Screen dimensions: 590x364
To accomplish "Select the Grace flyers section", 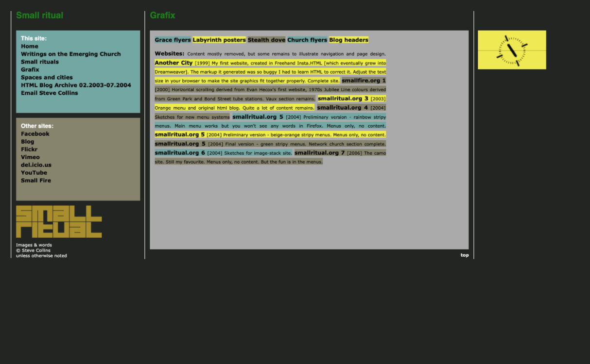I will point(173,40).
